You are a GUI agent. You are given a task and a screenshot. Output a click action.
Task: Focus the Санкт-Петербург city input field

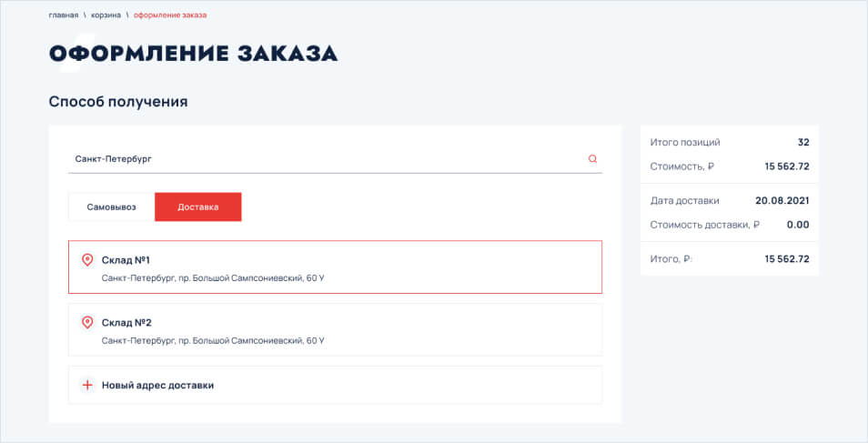pyautogui.click(x=318, y=159)
